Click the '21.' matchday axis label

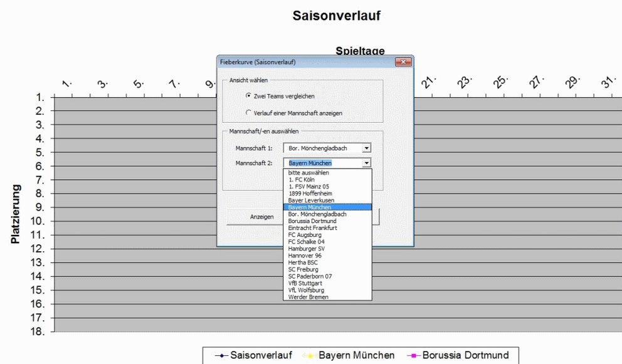pyautogui.click(x=429, y=83)
